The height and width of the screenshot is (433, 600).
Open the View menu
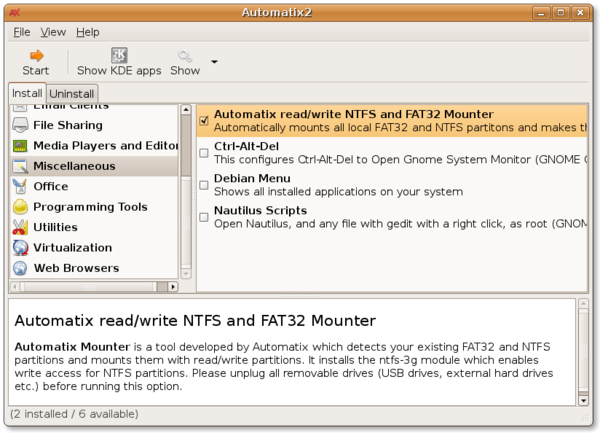coord(53,32)
